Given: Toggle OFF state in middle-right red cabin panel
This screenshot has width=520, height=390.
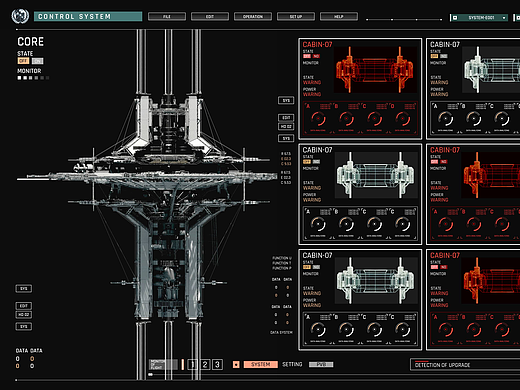Looking at the screenshot, I should coord(434,162).
